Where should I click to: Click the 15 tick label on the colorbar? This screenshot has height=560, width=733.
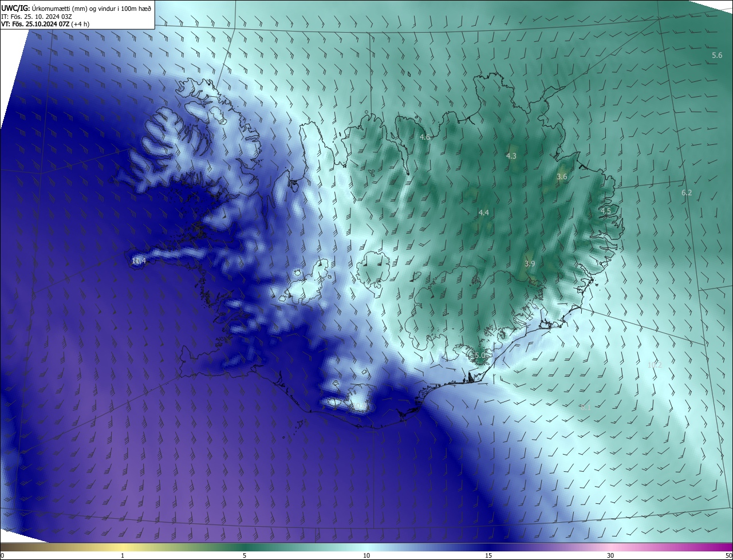pos(488,556)
